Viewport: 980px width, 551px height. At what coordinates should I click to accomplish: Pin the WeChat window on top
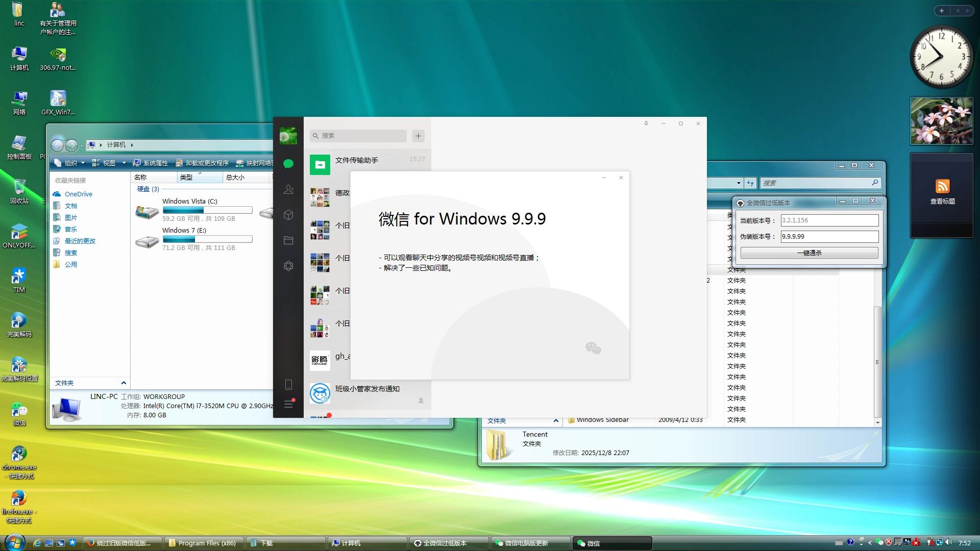(x=646, y=123)
